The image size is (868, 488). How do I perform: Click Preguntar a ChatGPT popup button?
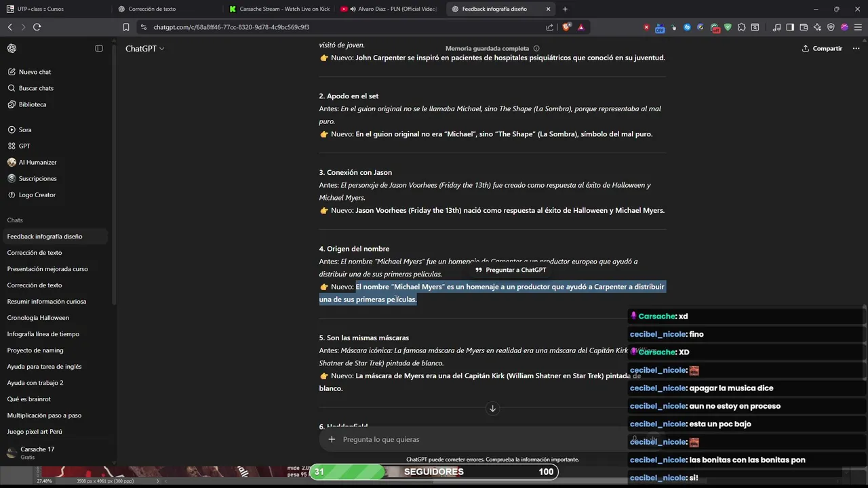(x=511, y=270)
